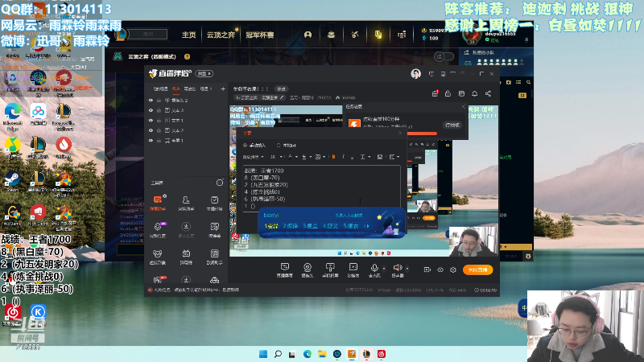Expand speaker device options arrow
Screen dimensions: 644x362
(x=407, y=269)
